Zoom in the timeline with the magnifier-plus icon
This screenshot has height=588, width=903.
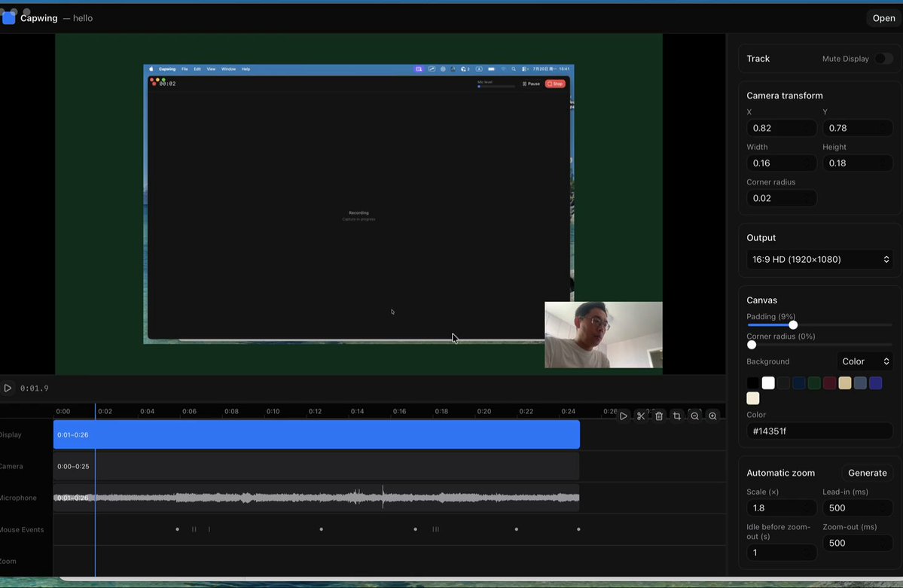(x=712, y=416)
